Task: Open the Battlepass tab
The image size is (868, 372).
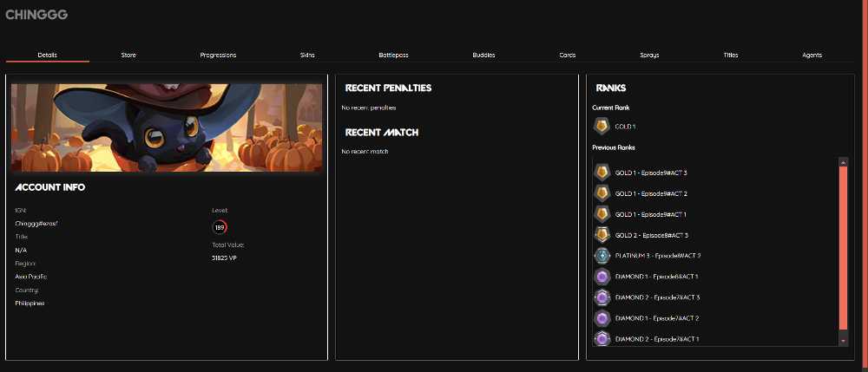Action: [393, 55]
